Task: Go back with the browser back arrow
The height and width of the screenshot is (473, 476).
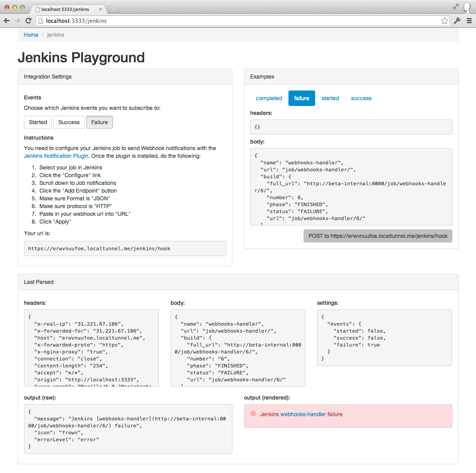Action: point(7,20)
